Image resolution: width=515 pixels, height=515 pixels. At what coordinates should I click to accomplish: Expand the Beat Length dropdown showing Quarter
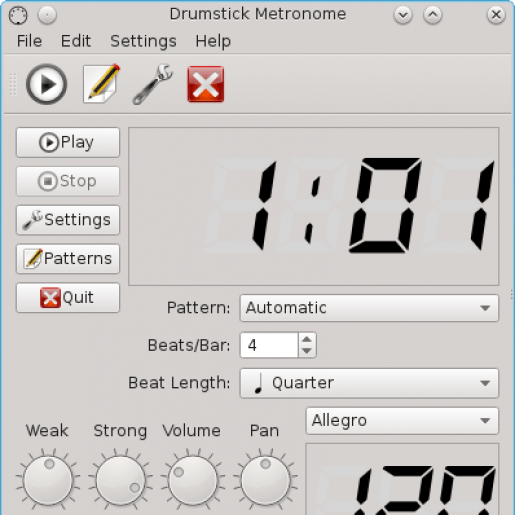pyautogui.click(x=369, y=383)
